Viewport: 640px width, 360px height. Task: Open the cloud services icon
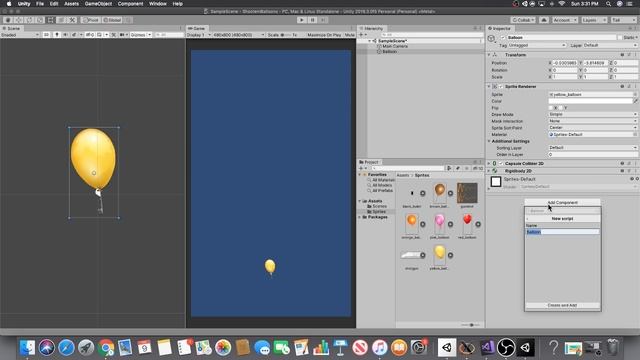(544, 20)
